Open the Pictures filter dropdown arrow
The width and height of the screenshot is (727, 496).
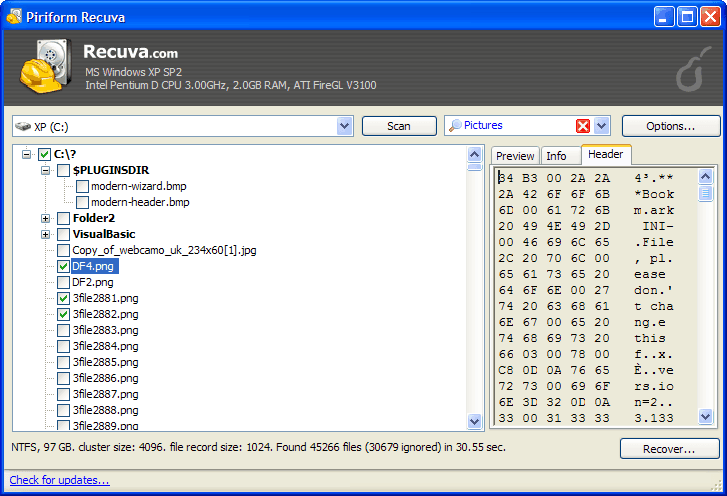click(x=602, y=126)
